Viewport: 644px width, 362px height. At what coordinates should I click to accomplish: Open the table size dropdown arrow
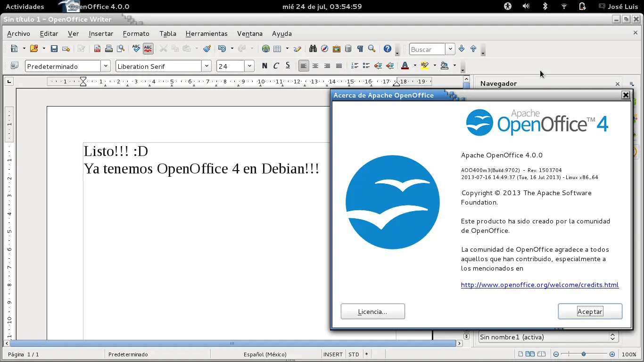click(x=287, y=49)
